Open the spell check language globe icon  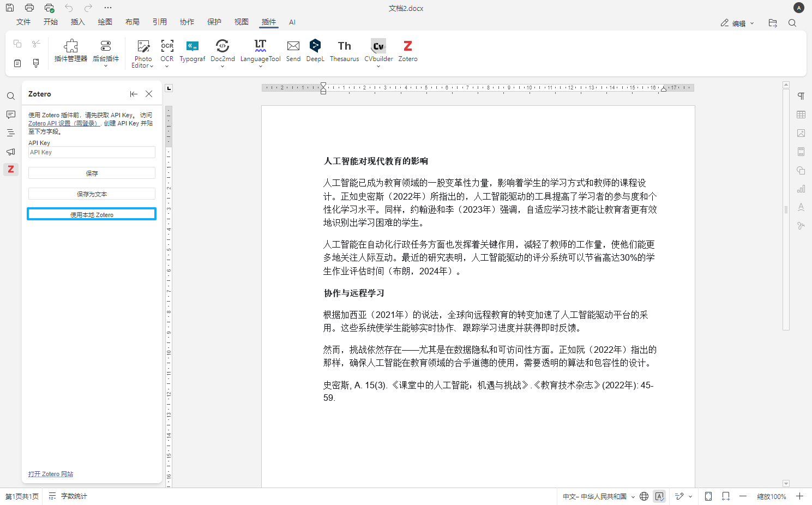click(643, 496)
